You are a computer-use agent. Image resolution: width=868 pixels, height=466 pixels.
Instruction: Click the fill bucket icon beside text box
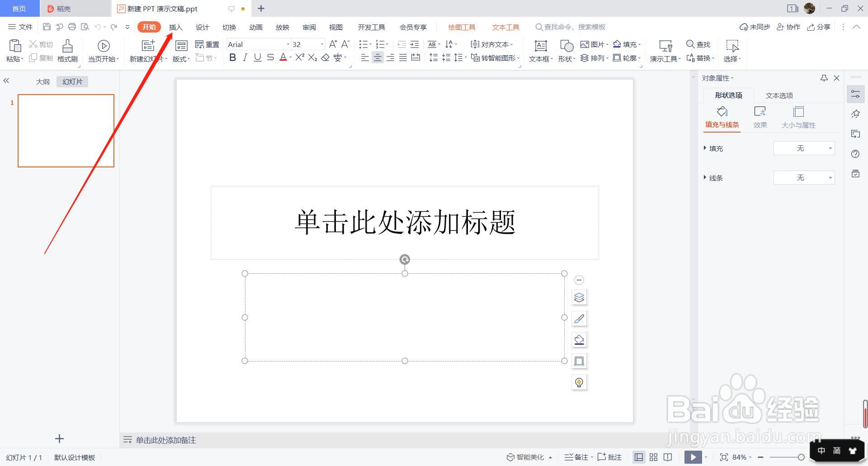579,340
